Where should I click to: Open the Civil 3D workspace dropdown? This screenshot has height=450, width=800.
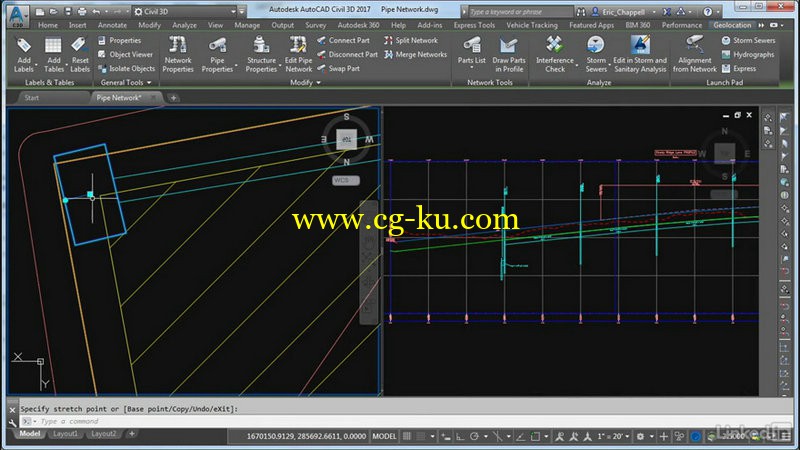tap(185, 11)
